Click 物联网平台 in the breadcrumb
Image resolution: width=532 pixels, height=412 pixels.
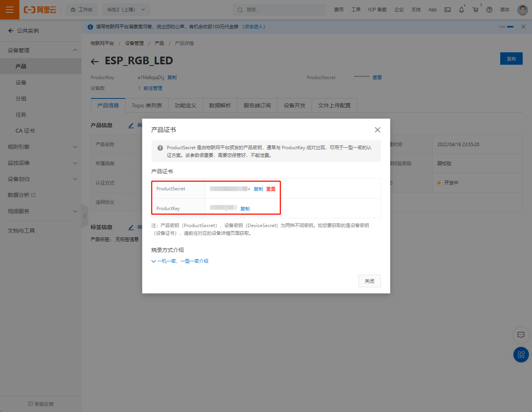click(102, 43)
